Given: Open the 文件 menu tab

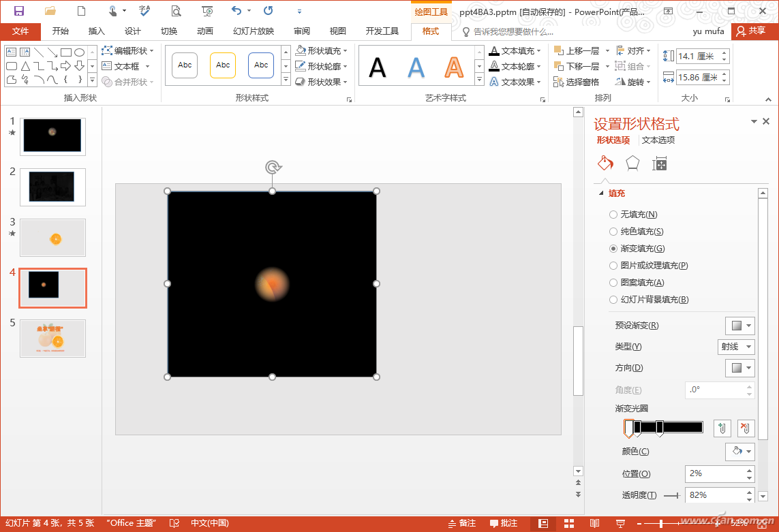Looking at the screenshot, I should point(20,31).
